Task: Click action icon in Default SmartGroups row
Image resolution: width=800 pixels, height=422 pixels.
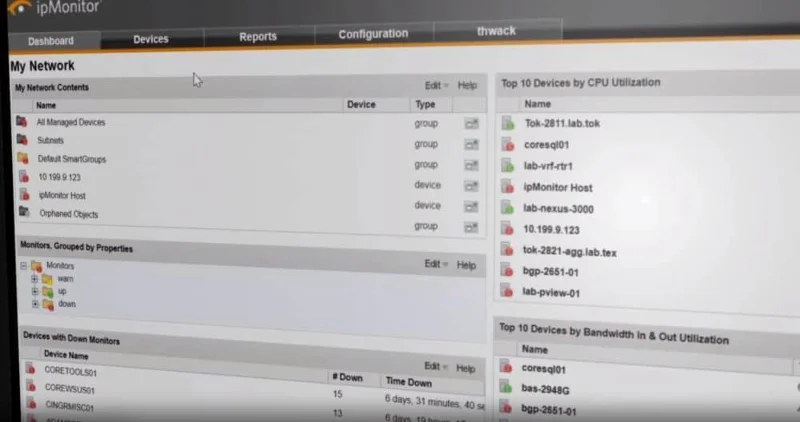Action: [471, 166]
